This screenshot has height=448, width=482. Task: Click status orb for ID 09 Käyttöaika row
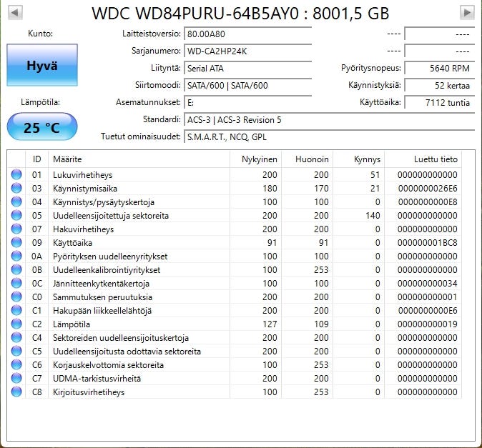point(16,242)
